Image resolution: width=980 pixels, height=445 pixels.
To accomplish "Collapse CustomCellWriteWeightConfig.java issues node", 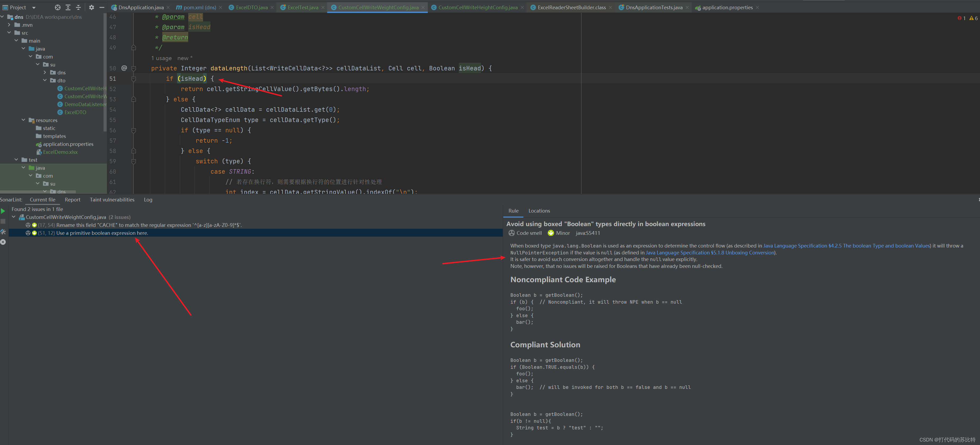I will pyautogui.click(x=14, y=217).
